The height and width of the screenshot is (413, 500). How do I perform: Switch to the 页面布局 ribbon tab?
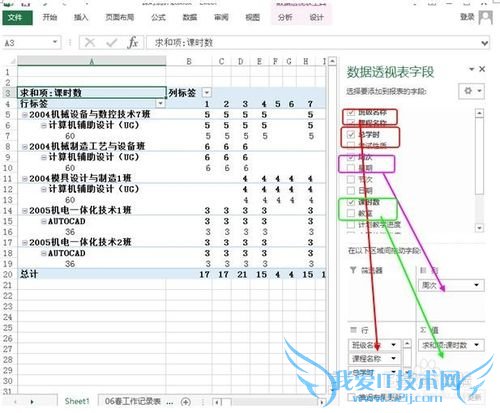pos(120,17)
